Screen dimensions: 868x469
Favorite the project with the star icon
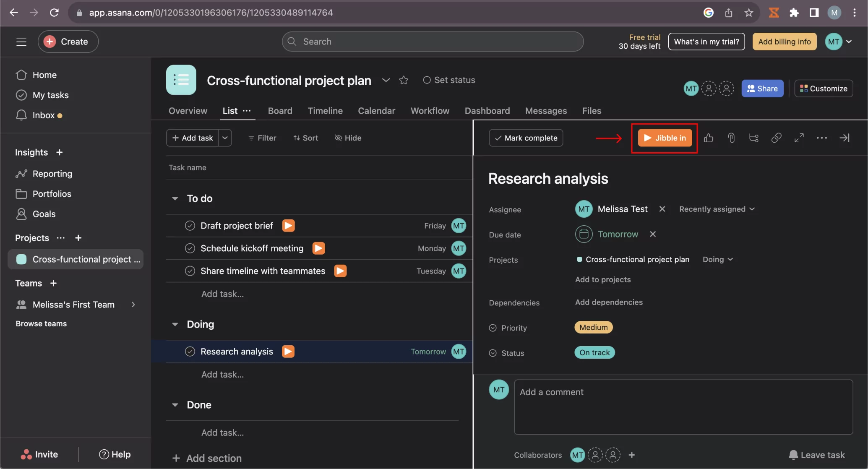[x=404, y=80]
